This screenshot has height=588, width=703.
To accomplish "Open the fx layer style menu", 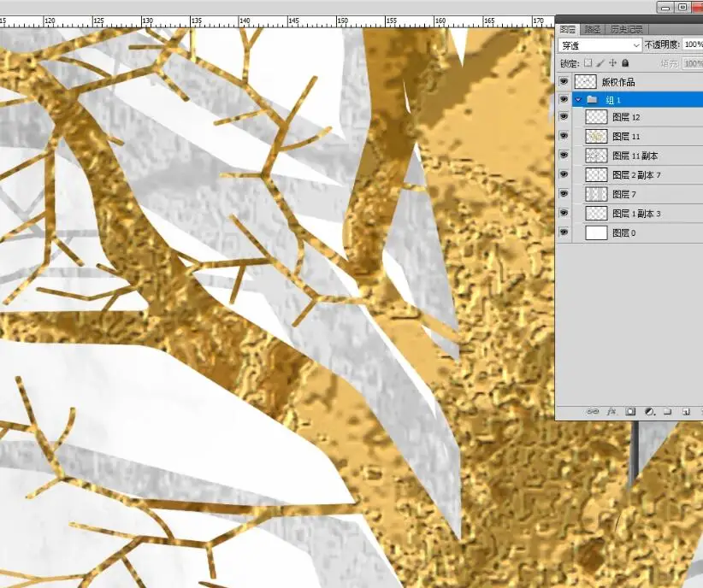I will (x=611, y=411).
